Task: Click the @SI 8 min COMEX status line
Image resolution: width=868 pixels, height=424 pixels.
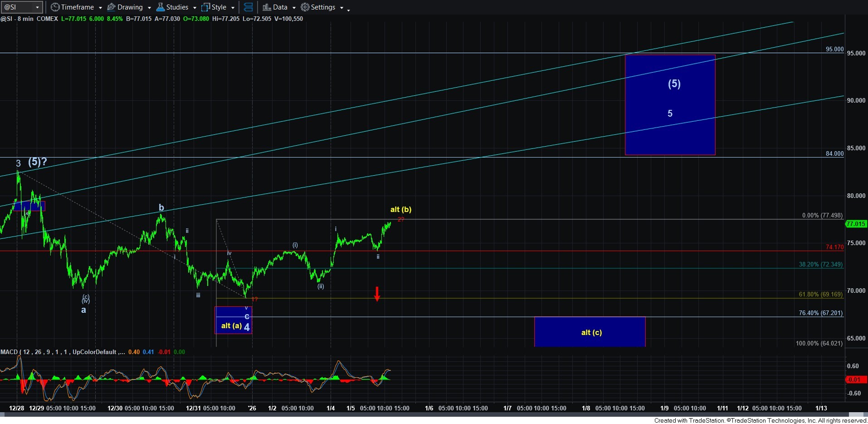Action: click(x=29, y=19)
